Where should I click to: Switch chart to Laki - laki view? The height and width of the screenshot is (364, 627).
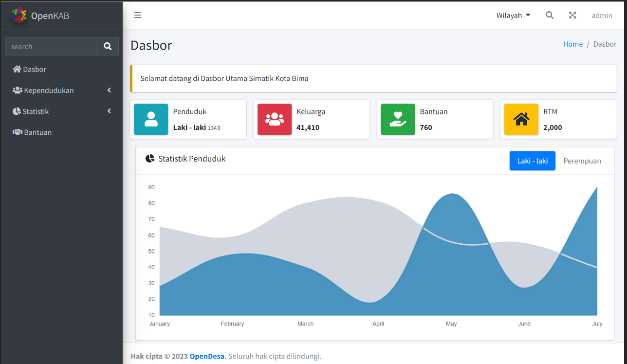pos(532,161)
